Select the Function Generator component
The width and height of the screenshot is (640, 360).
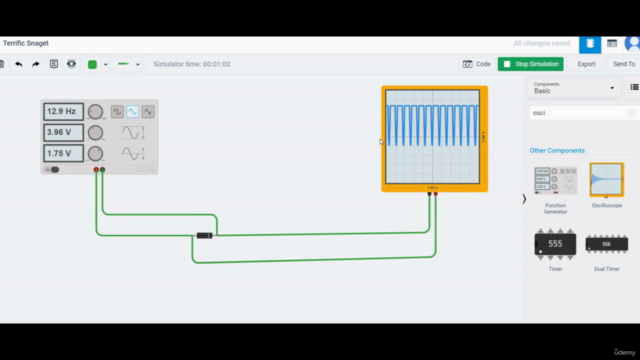(556, 189)
